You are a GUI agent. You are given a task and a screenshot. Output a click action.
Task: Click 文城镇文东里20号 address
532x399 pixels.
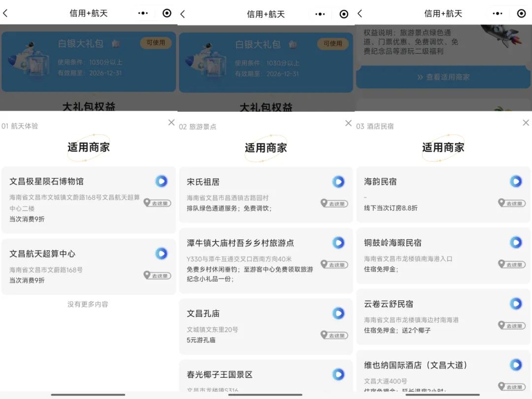tap(212, 330)
